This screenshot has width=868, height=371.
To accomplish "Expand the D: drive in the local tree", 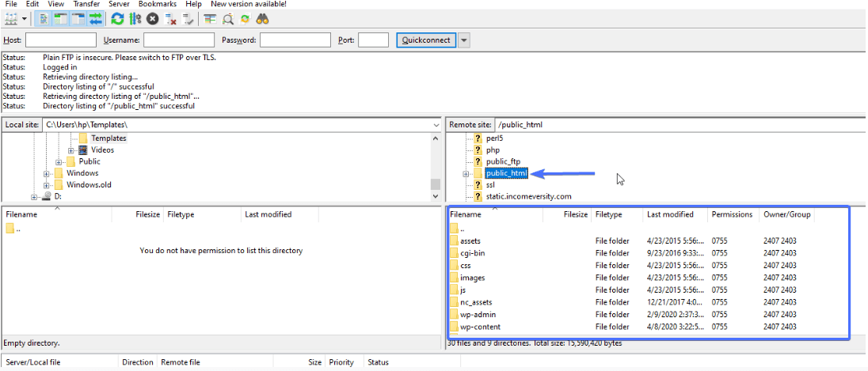I will [x=34, y=197].
